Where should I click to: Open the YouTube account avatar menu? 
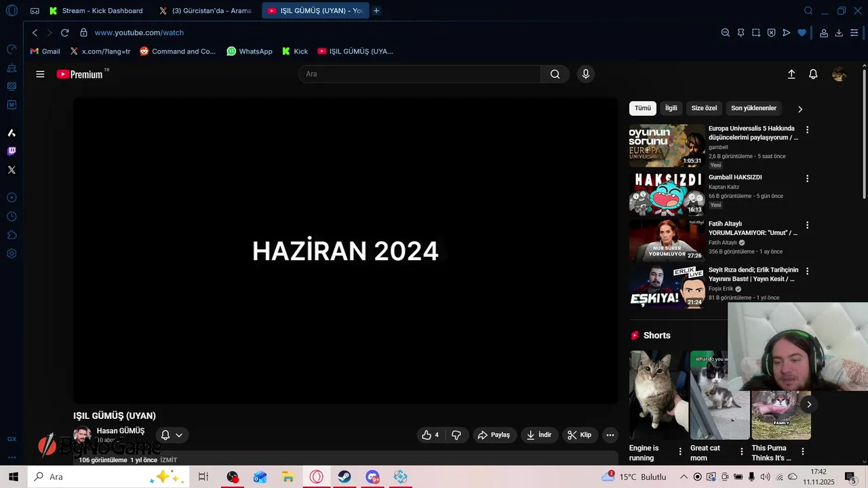pyautogui.click(x=839, y=75)
